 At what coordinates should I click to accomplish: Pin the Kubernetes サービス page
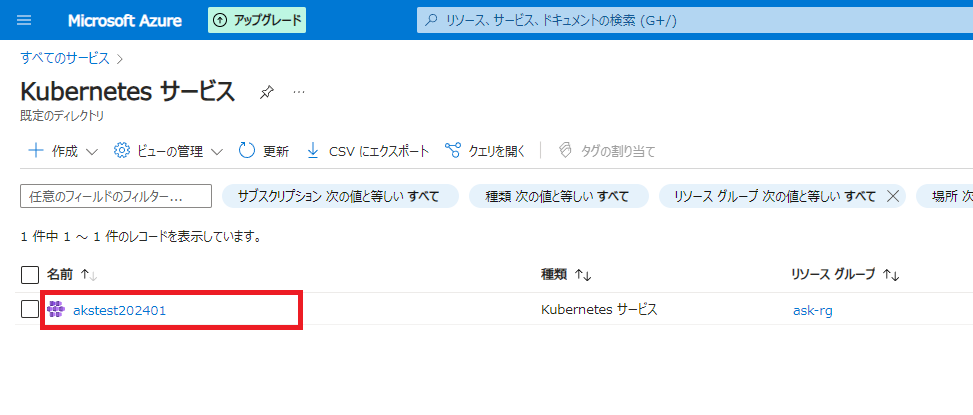(266, 92)
